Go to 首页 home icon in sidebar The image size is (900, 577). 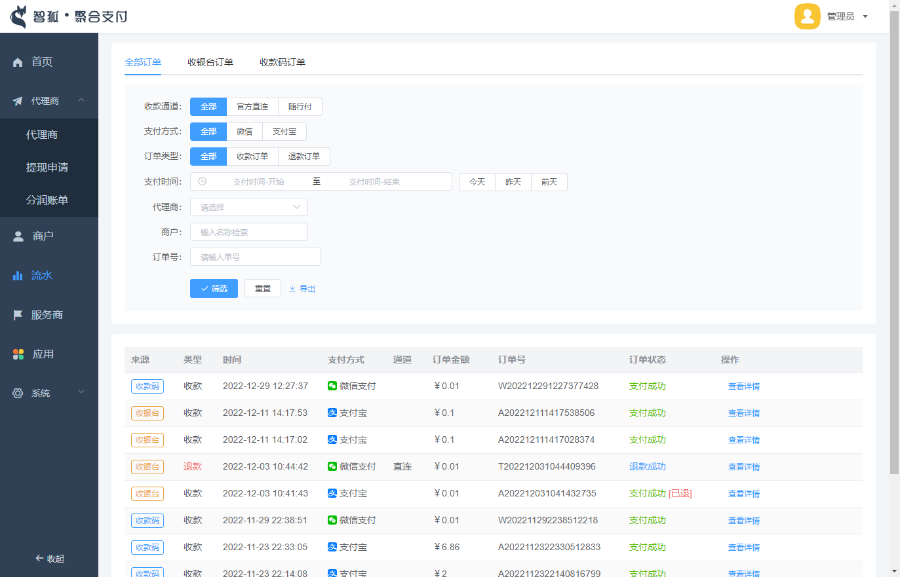click(x=18, y=62)
